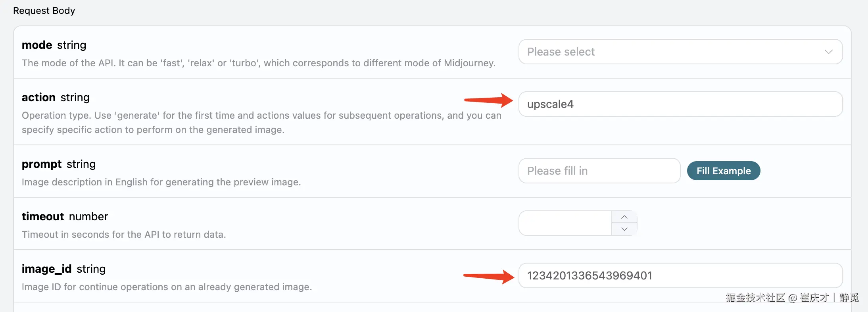Decrease timeout using the down arrow
Viewport: 868px width, 312px height.
[x=624, y=229]
